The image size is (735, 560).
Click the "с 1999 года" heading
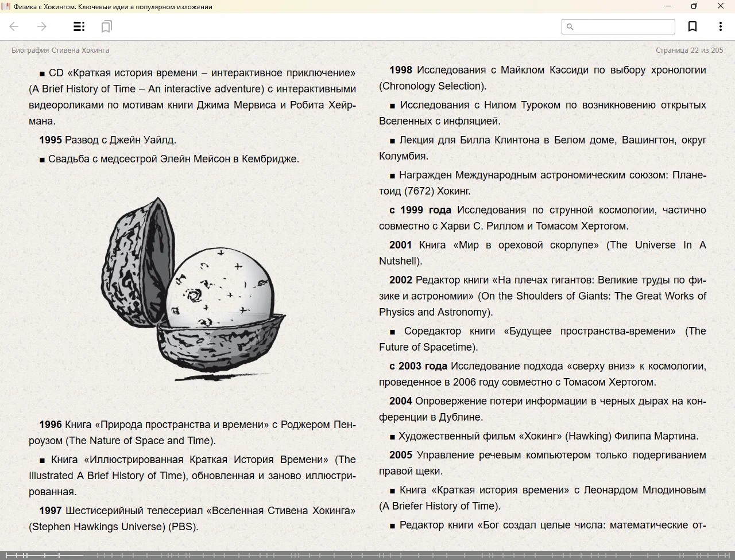click(420, 210)
